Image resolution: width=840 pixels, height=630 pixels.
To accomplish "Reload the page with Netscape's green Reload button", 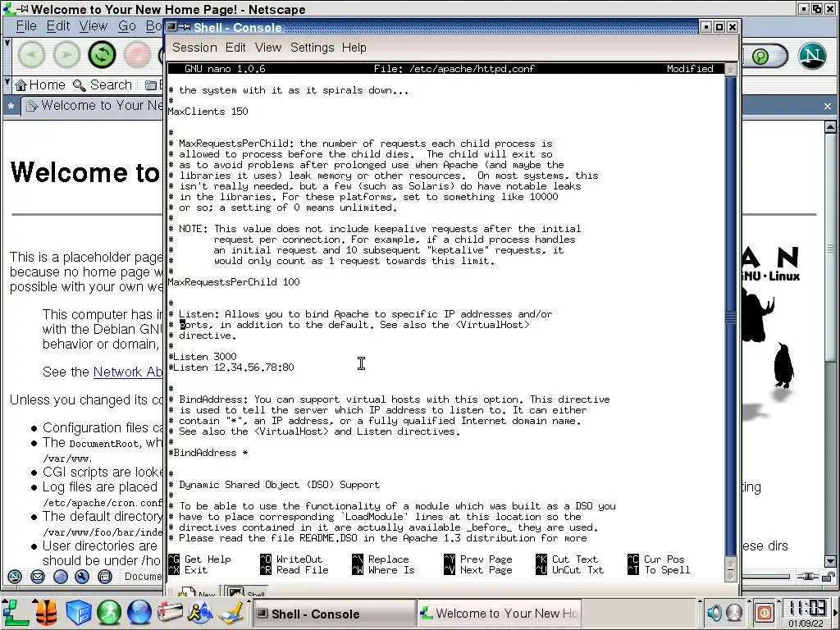I will point(102,55).
